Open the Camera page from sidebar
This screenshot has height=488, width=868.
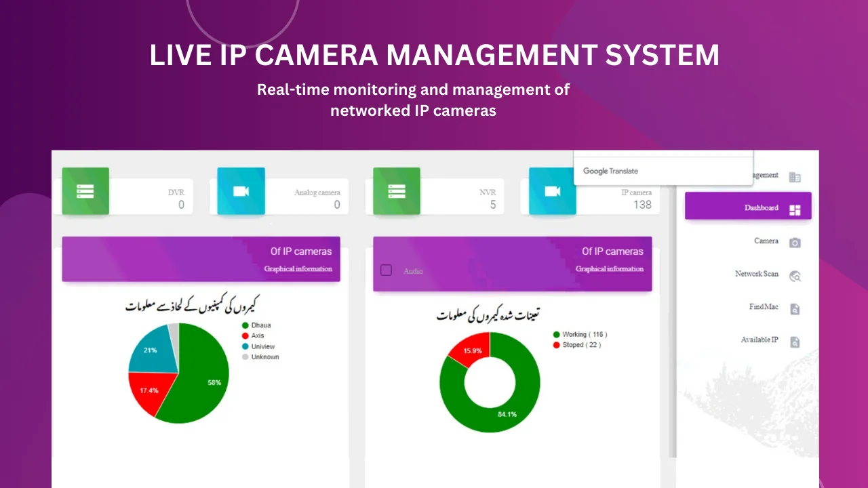coord(776,242)
